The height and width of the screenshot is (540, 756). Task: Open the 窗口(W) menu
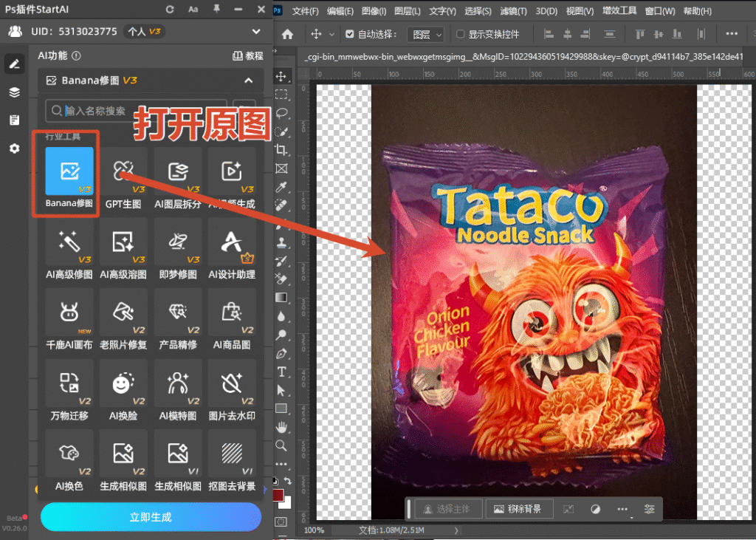tap(660, 10)
